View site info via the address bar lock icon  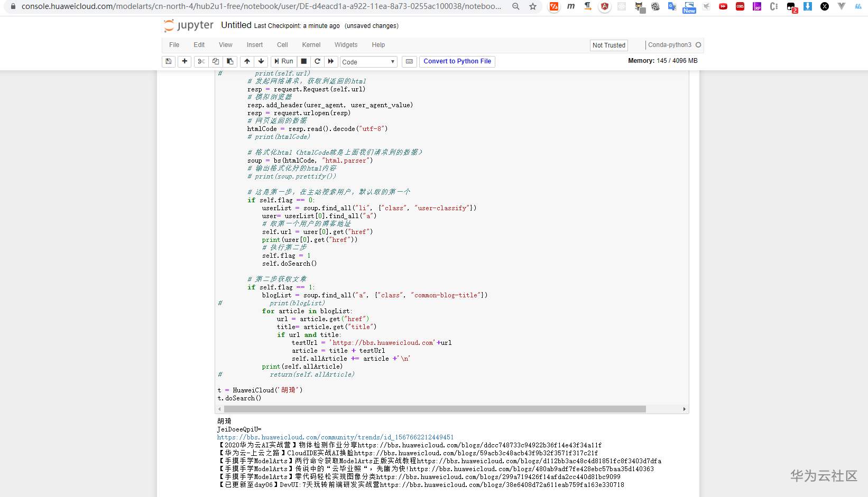pos(13,6)
